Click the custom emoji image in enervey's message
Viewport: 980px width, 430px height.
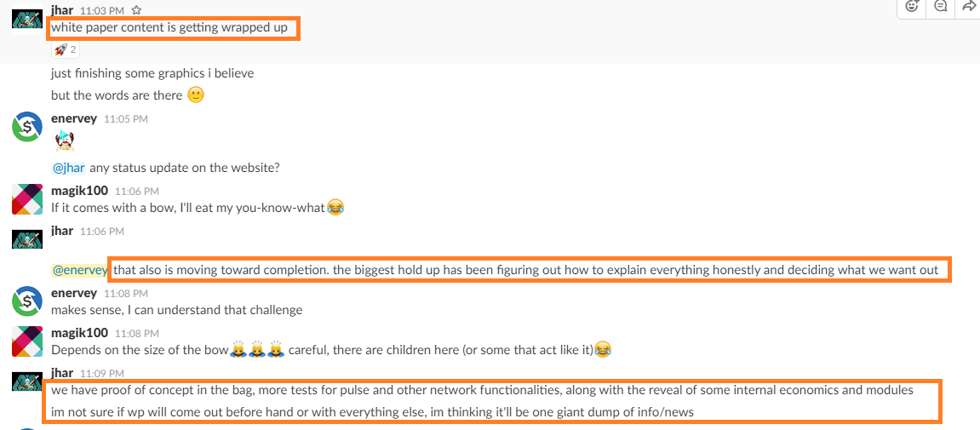point(65,141)
